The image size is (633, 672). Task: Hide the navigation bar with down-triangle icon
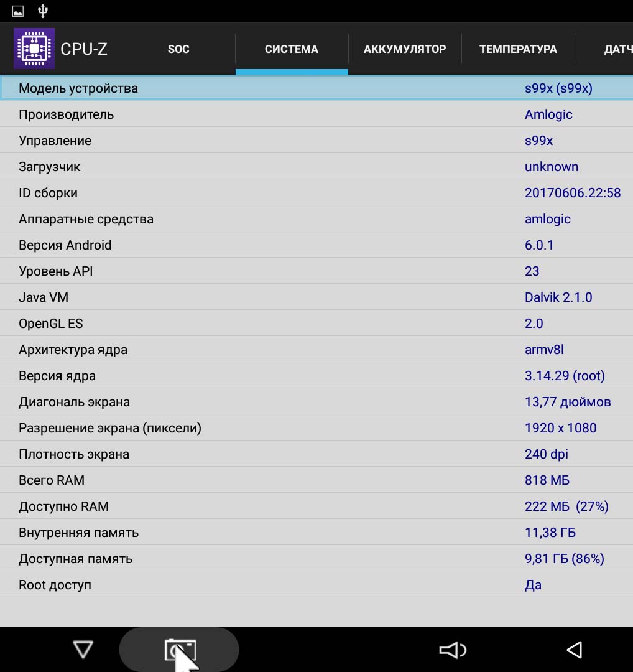point(83,650)
